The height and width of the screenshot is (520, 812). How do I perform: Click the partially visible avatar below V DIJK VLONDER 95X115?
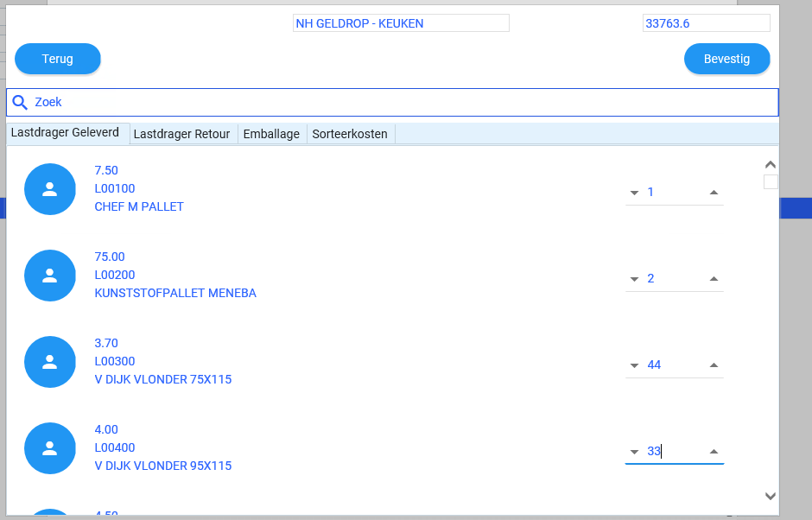coord(49,514)
